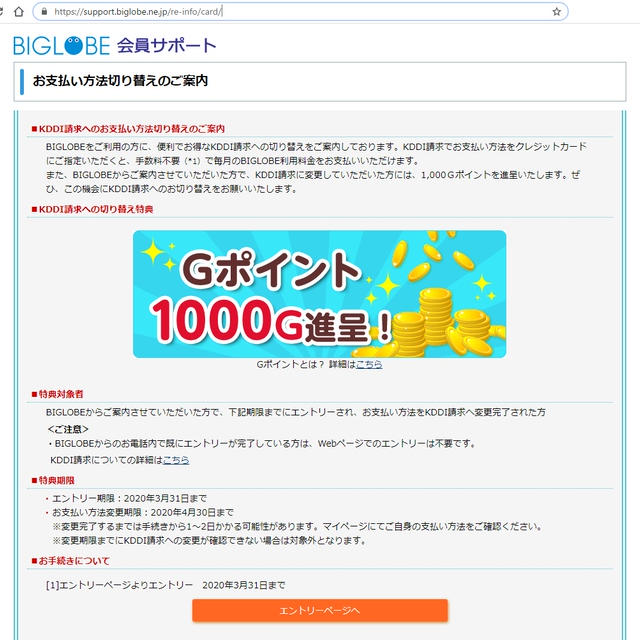Viewport: 640px width, 640px height.
Task: Click the reload icon beside the home button
Action: pos(1,11)
